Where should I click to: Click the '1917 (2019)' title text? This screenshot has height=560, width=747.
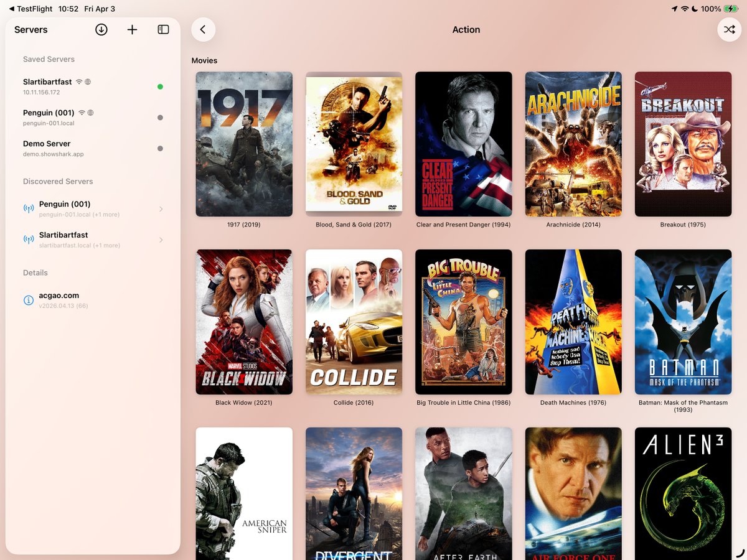click(244, 225)
